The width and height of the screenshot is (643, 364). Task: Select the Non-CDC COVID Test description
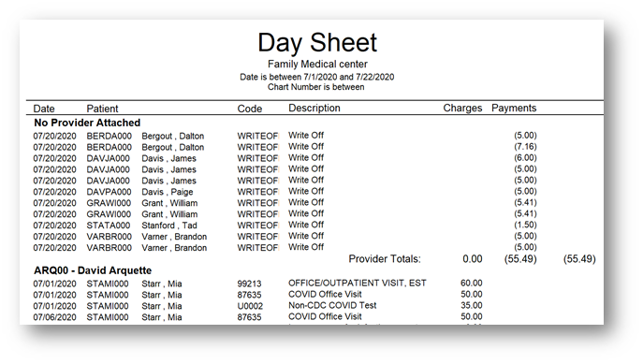click(x=332, y=305)
